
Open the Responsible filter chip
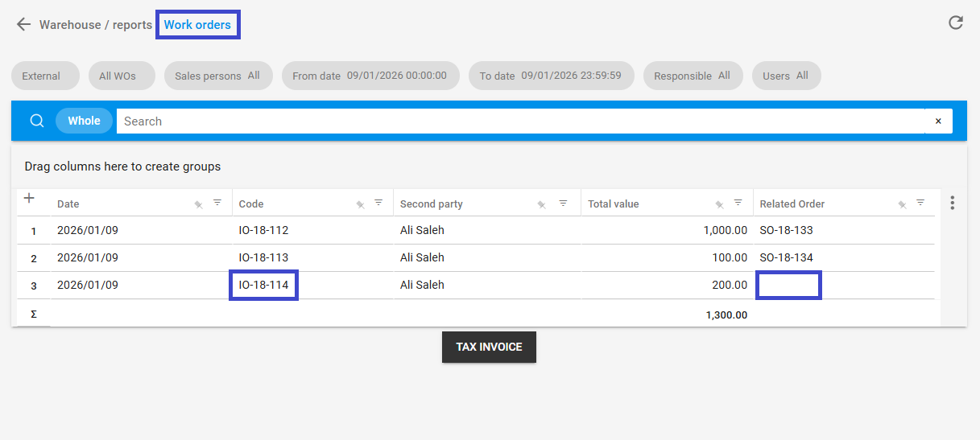point(693,76)
